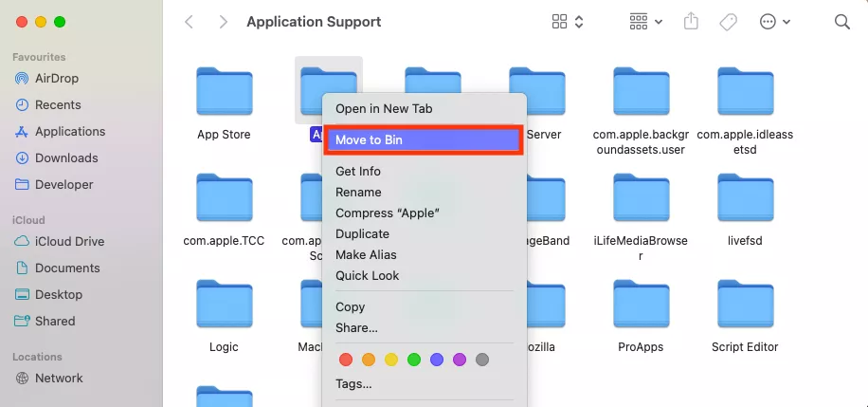Click the Tags toolbar icon

728,22
